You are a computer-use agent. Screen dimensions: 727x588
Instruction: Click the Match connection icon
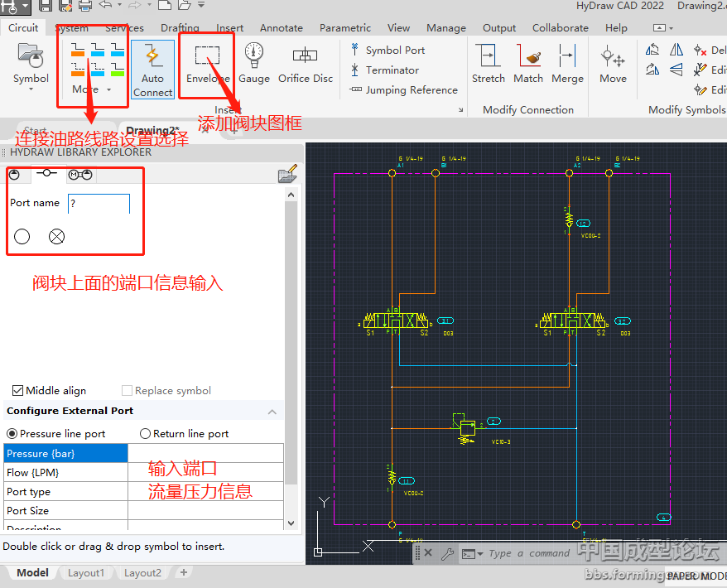[528, 64]
